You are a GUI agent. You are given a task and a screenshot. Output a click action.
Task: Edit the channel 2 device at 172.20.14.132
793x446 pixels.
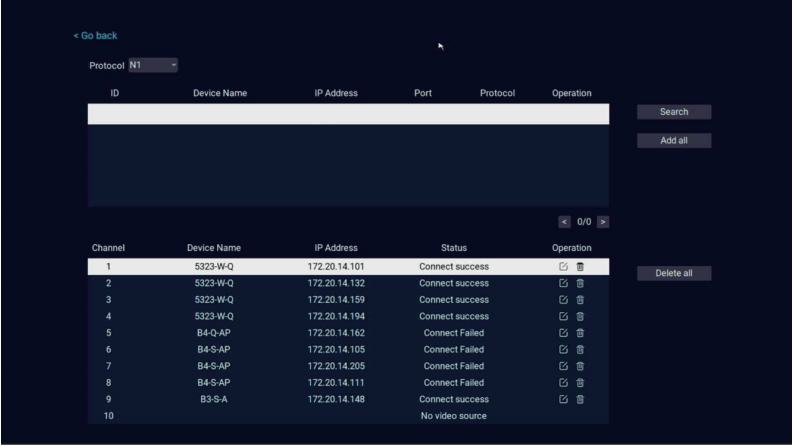564,284
